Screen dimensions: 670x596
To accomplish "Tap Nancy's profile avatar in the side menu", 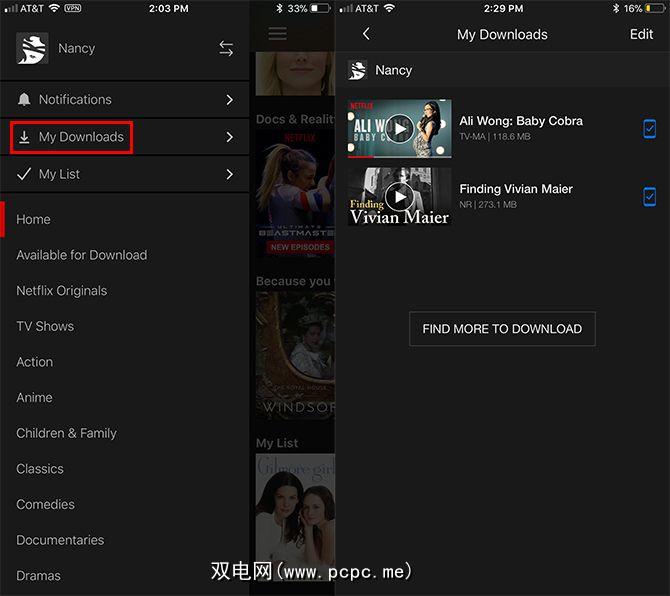I will coord(32,48).
